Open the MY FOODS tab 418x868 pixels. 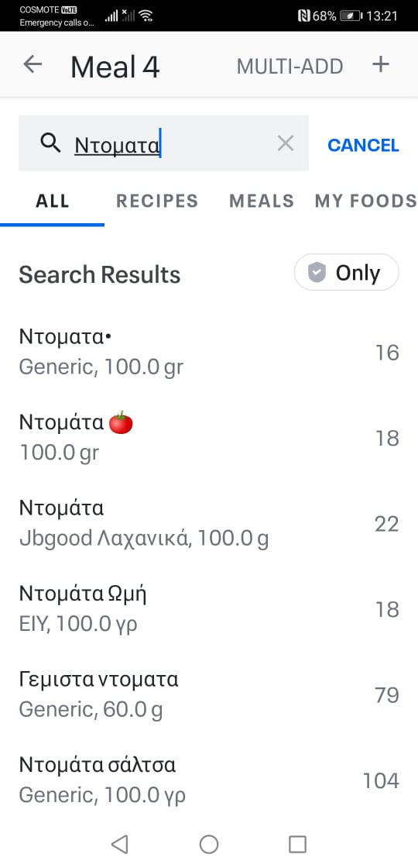(x=365, y=201)
